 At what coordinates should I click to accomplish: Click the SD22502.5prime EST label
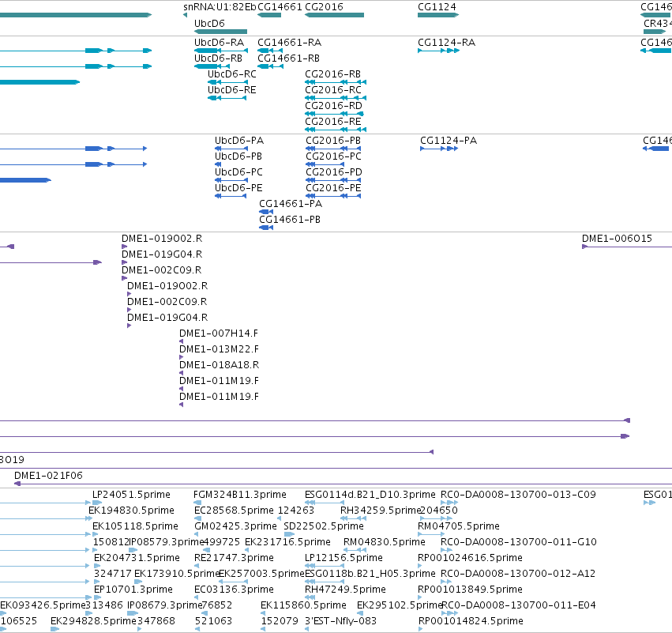[x=324, y=526]
